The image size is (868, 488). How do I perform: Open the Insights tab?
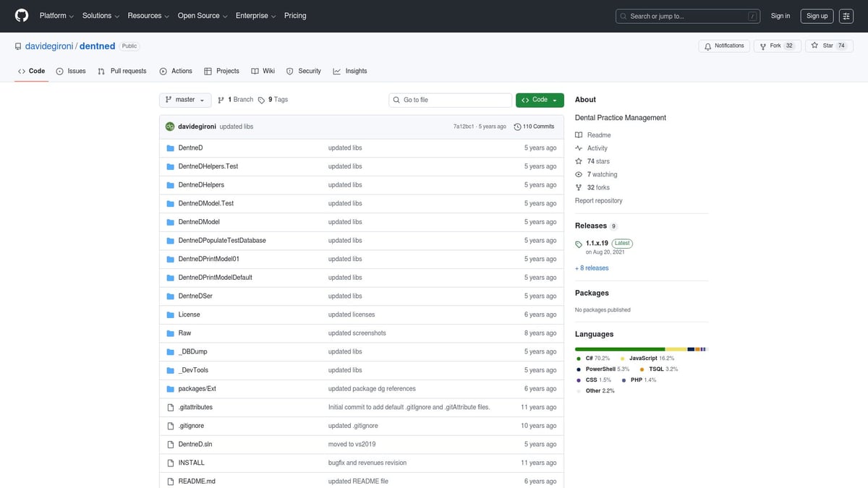point(350,71)
